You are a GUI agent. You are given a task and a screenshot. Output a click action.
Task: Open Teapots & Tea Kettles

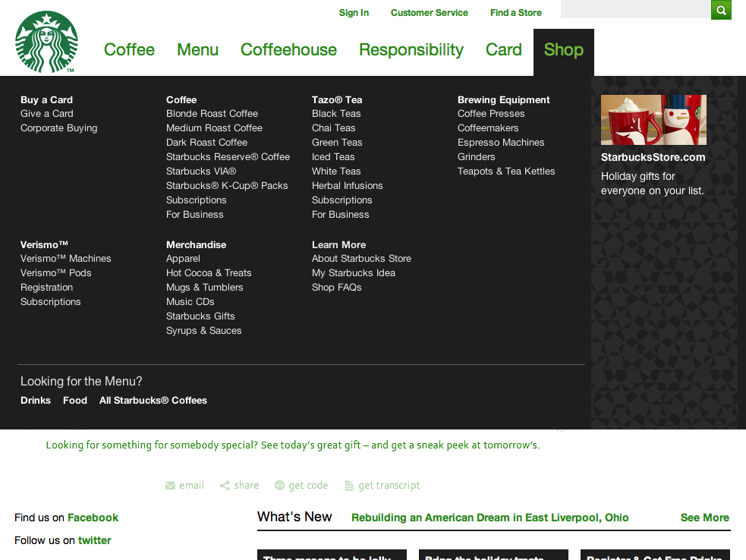click(x=505, y=171)
